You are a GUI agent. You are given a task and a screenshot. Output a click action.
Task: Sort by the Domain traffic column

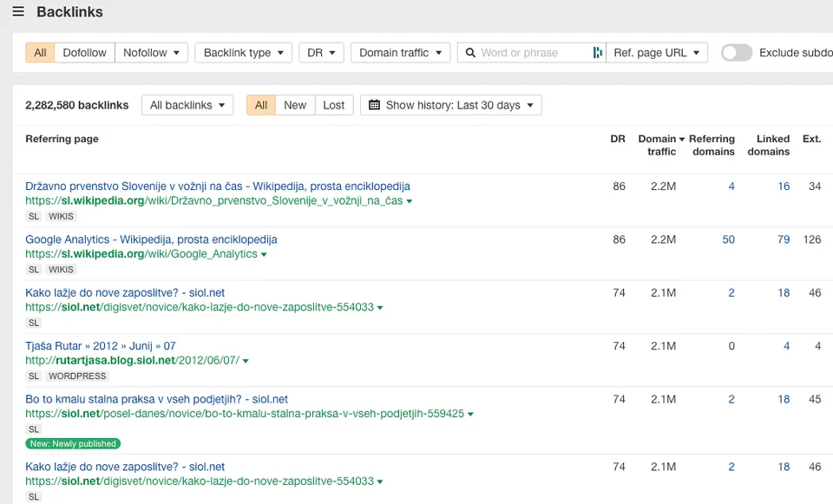click(661, 145)
